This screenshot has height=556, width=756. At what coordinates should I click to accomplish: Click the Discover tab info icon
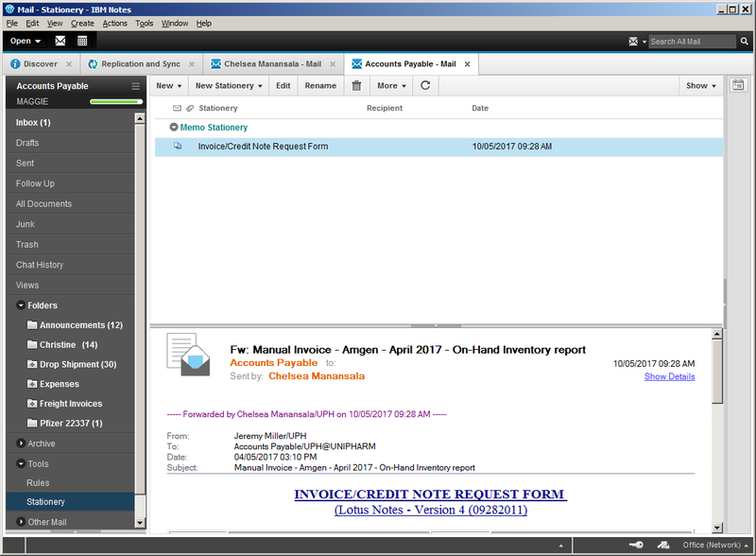(15, 63)
